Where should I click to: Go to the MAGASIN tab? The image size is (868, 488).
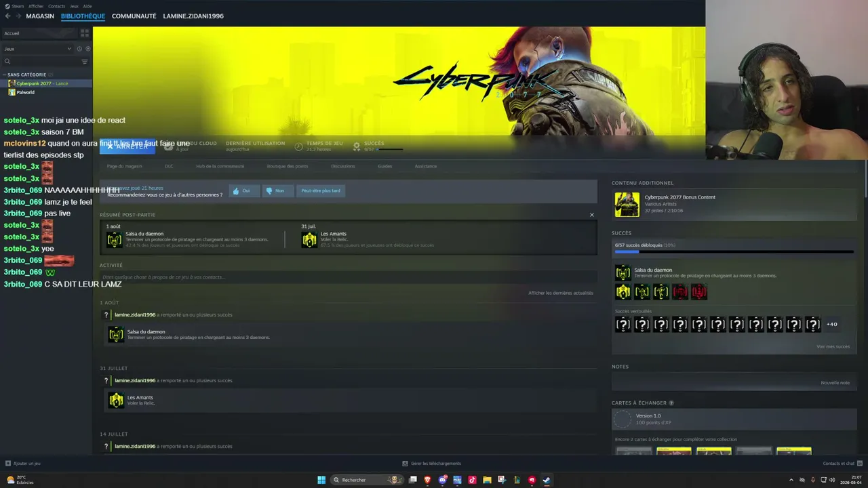coord(40,16)
